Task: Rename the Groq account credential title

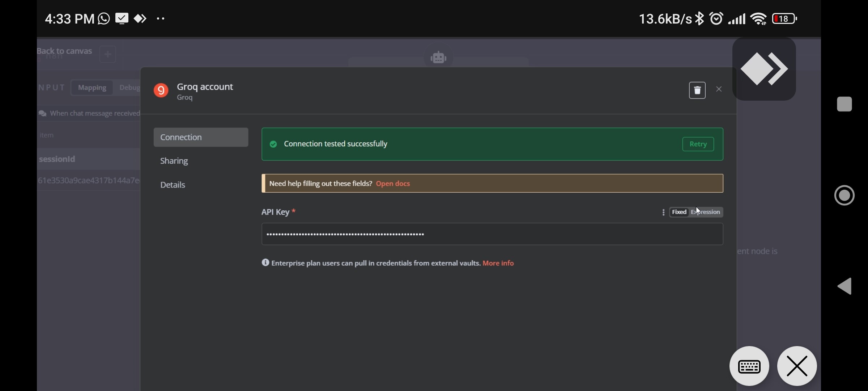Action: pos(205,87)
